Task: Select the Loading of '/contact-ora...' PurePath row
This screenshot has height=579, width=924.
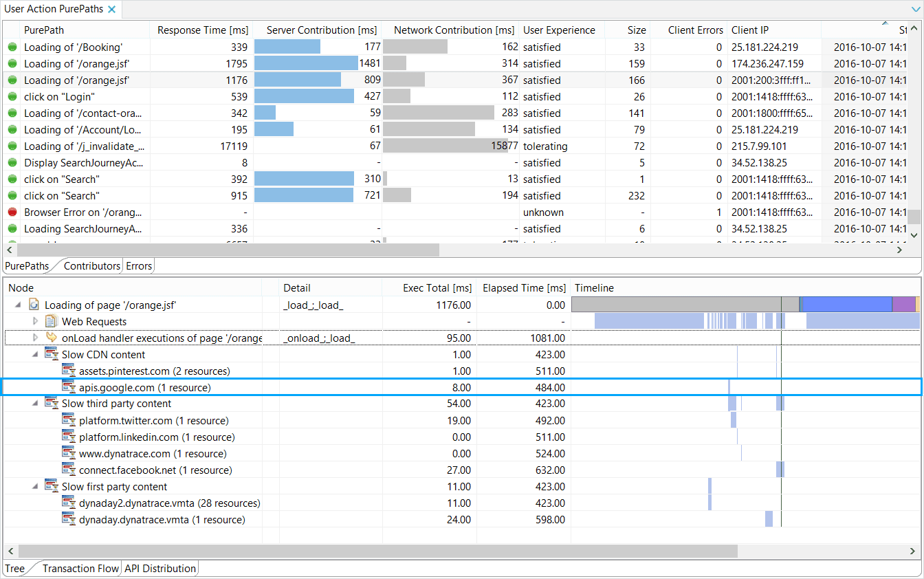Action: click(84, 113)
